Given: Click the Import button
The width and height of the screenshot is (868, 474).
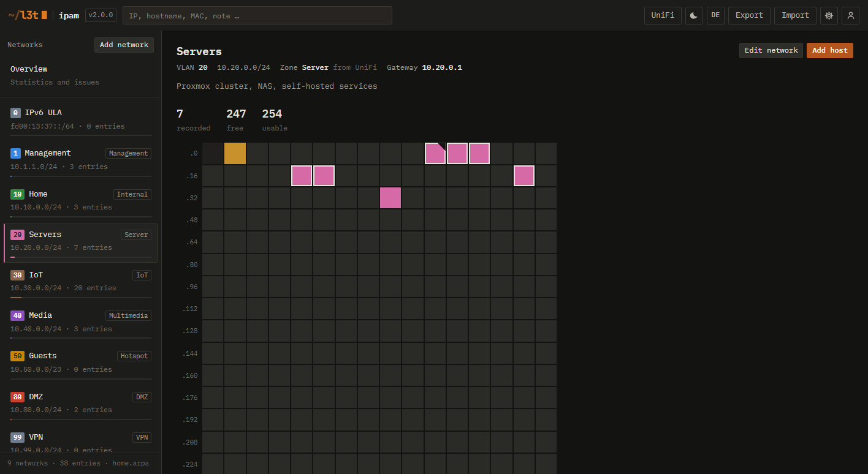Looking at the screenshot, I should (x=795, y=15).
